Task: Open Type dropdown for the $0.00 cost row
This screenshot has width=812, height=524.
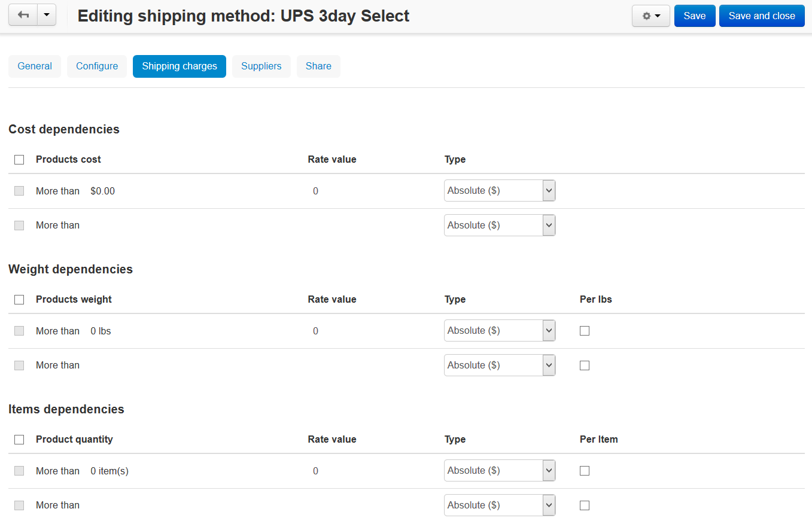Action: click(x=500, y=191)
